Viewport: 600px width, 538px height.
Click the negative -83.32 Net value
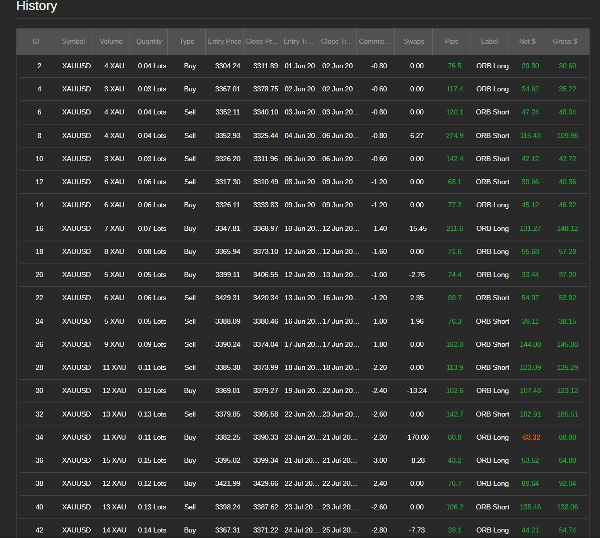530,437
